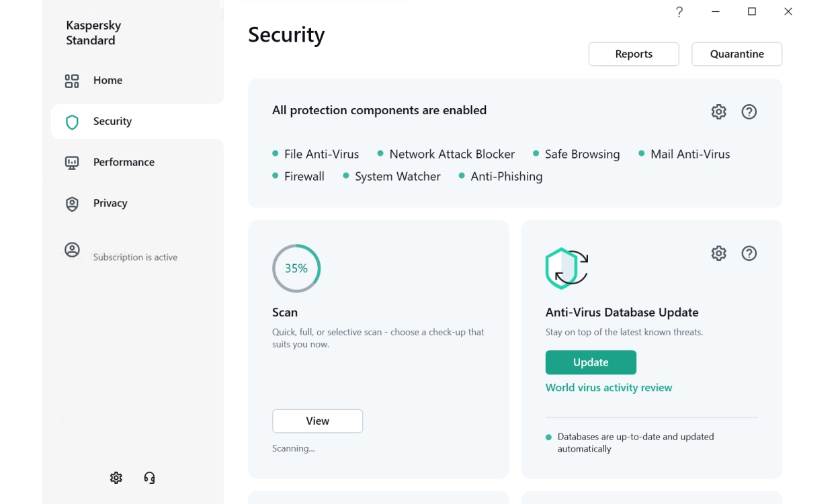The width and height of the screenshot is (840, 504).
Task: Open support via the headset icon
Action: tap(149, 478)
